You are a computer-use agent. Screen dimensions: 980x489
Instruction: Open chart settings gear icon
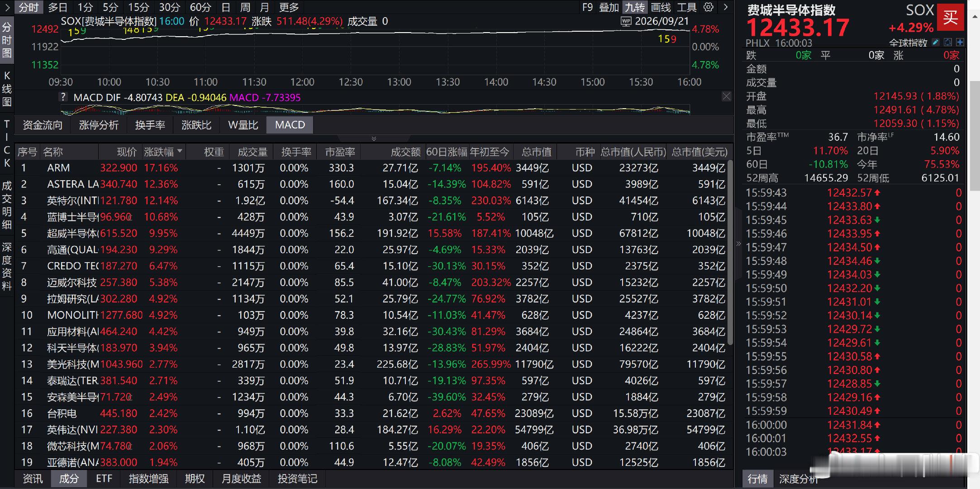click(709, 7)
